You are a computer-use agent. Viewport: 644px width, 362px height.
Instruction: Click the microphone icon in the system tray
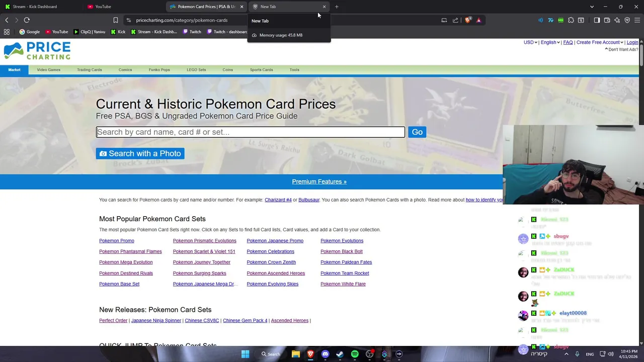pos(577,354)
